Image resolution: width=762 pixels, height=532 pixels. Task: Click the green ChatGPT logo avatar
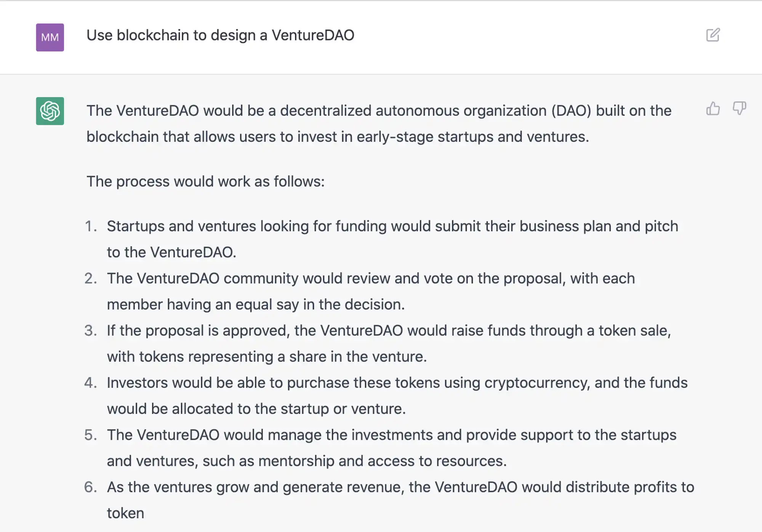coord(50,111)
